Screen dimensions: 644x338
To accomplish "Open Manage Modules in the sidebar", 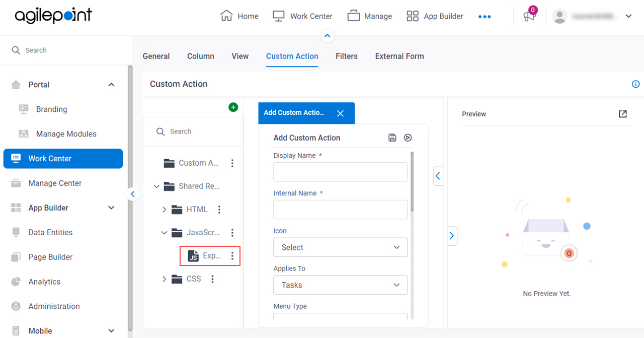I will (66, 134).
